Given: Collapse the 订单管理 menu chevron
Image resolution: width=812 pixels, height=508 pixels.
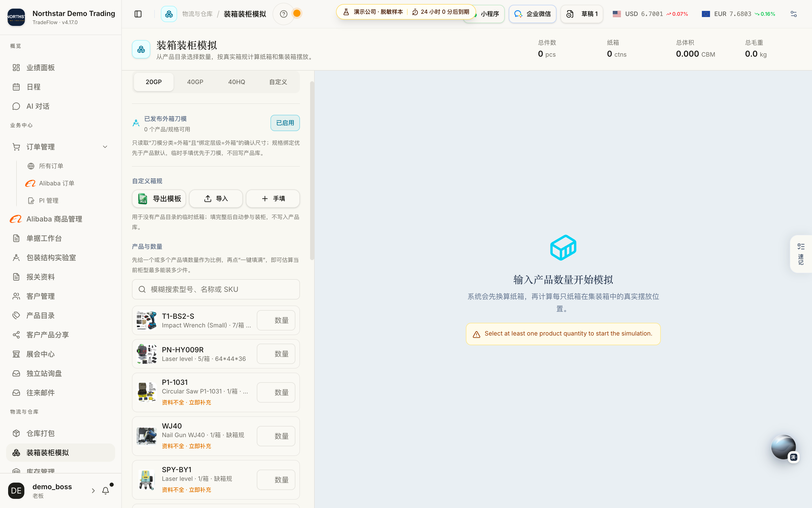Looking at the screenshot, I should click(105, 147).
